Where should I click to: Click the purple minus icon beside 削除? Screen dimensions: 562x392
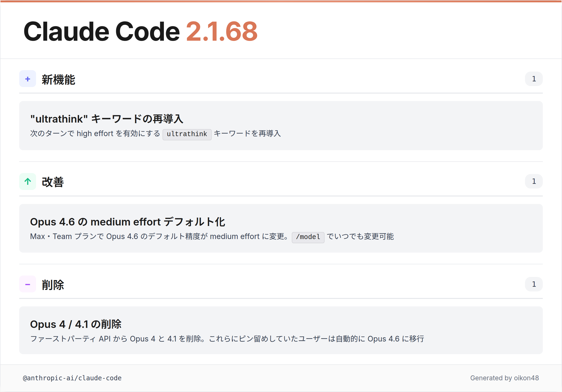point(28,284)
